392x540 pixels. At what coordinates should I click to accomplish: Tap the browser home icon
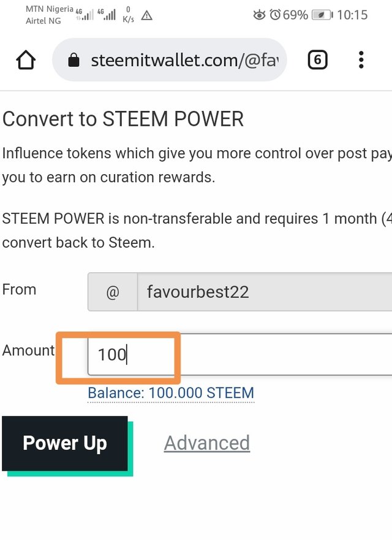tap(26, 60)
